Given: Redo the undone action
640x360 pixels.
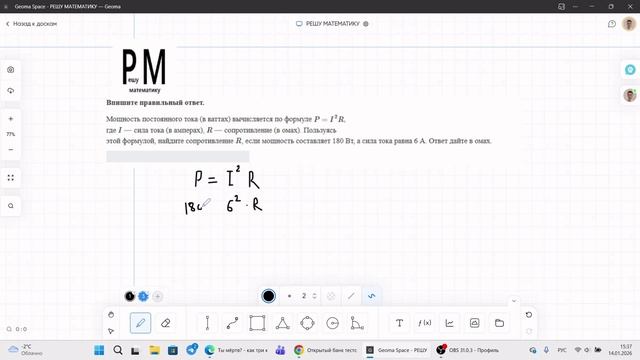Looking at the screenshot, I should click(x=529, y=331).
